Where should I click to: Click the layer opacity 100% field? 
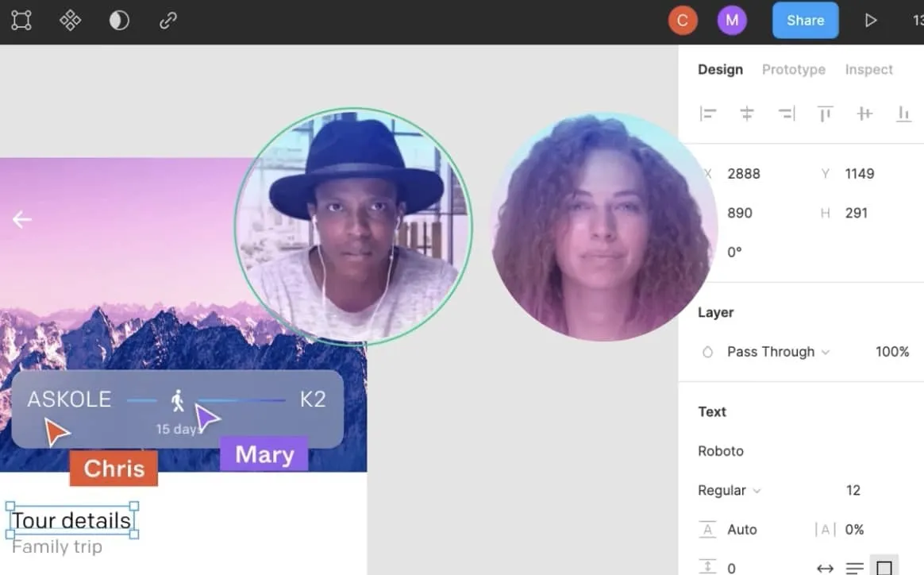pos(892,352)
